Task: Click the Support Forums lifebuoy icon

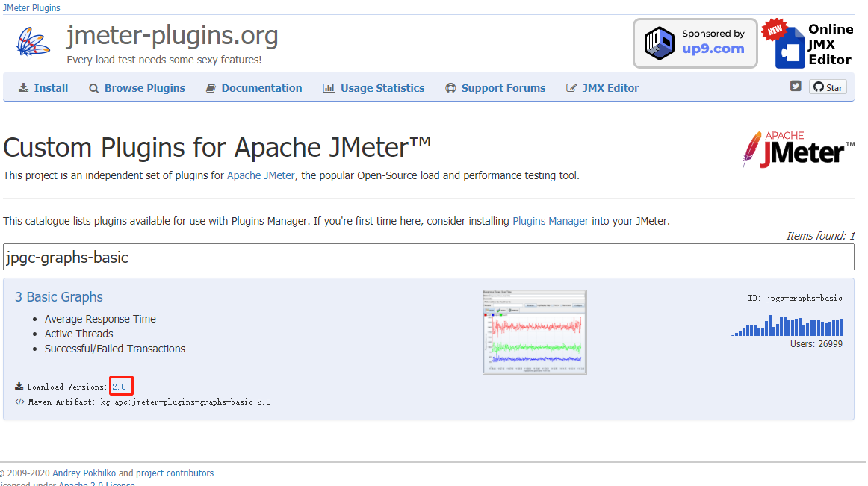Action: pos(450,88)
